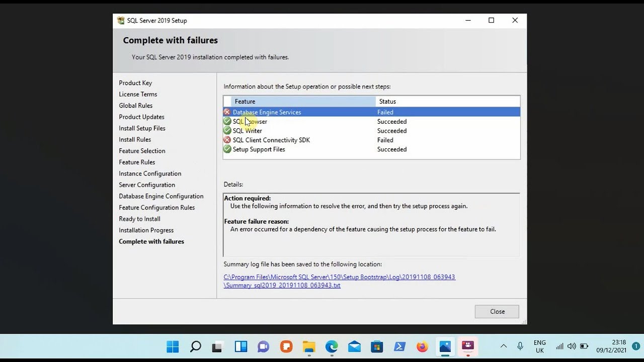Viewport: 644px width, 362px height.
Task: Click the Succeeded status of SQL Writer
Action: click(392, 131)
